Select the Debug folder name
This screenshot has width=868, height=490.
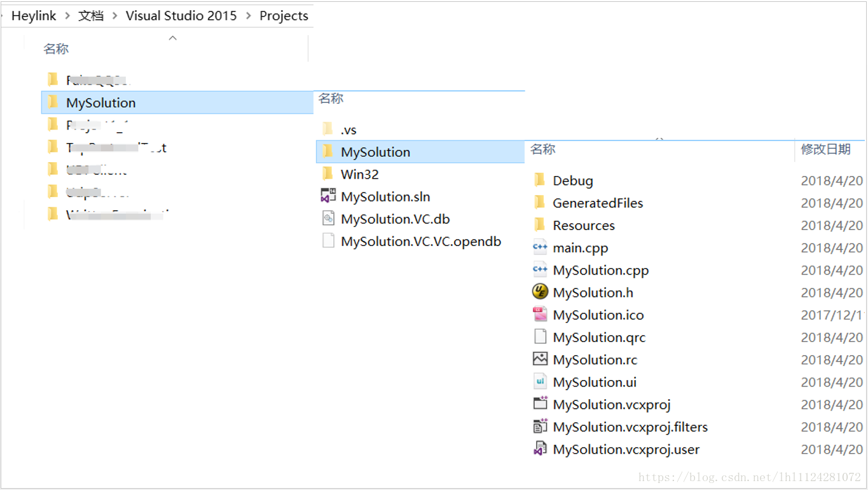(573, 180)
